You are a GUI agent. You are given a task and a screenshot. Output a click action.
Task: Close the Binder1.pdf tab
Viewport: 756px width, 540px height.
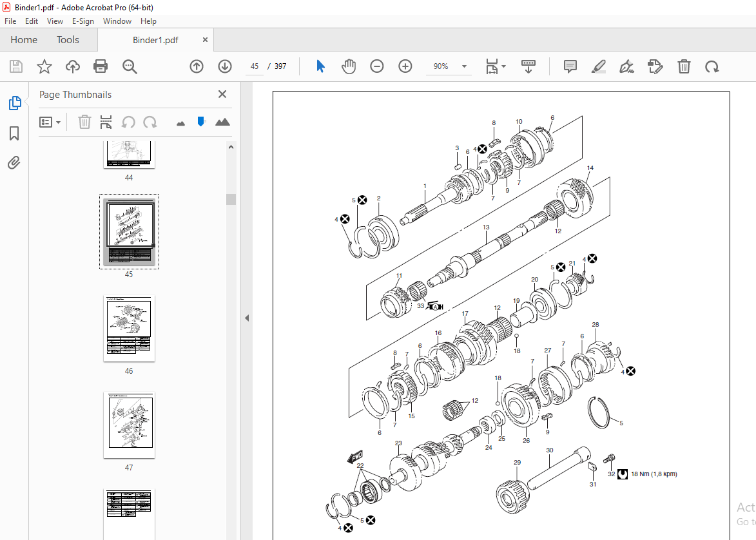pyautogui.click(x=205, y=40)
